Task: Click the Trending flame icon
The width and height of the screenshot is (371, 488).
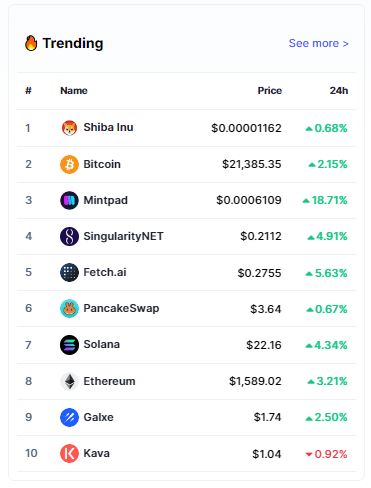Action: pyautogui.click(x=31, y=43)
